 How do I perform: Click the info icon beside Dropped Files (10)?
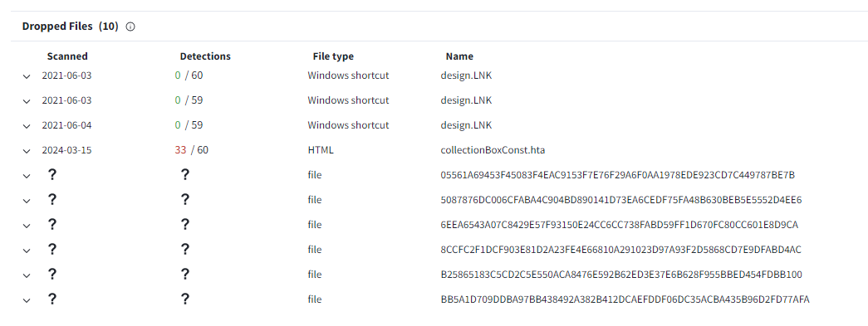(130, 27)
